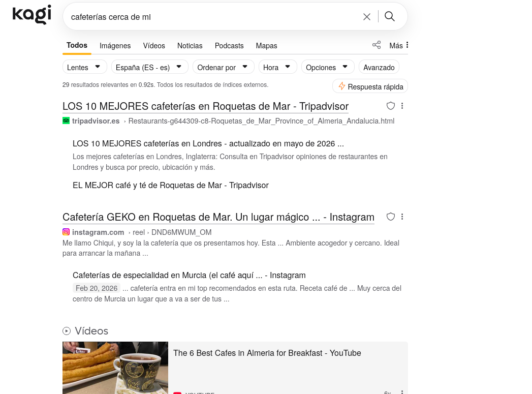Open LOS 10 MEJORES cafeterías en Roquetas link

[x=205, y=106]
